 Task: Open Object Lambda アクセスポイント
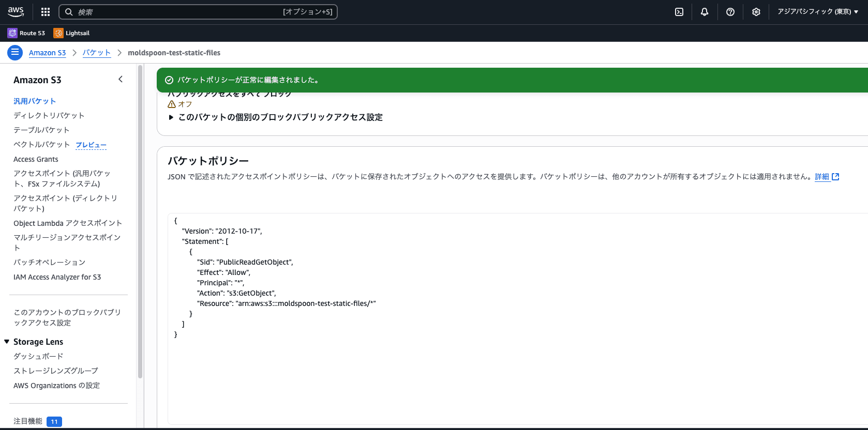tap(68, 223)
